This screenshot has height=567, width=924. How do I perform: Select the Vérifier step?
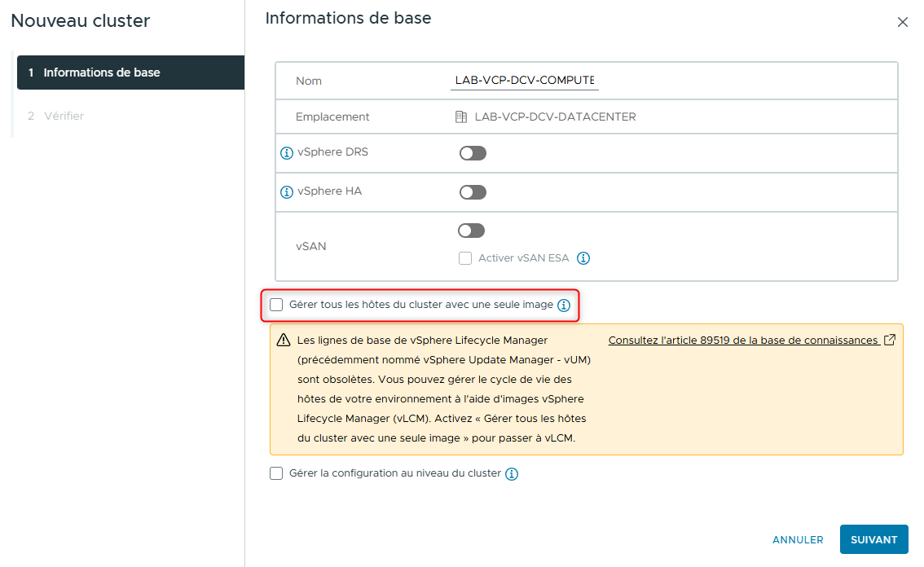(x=63, y=116)
